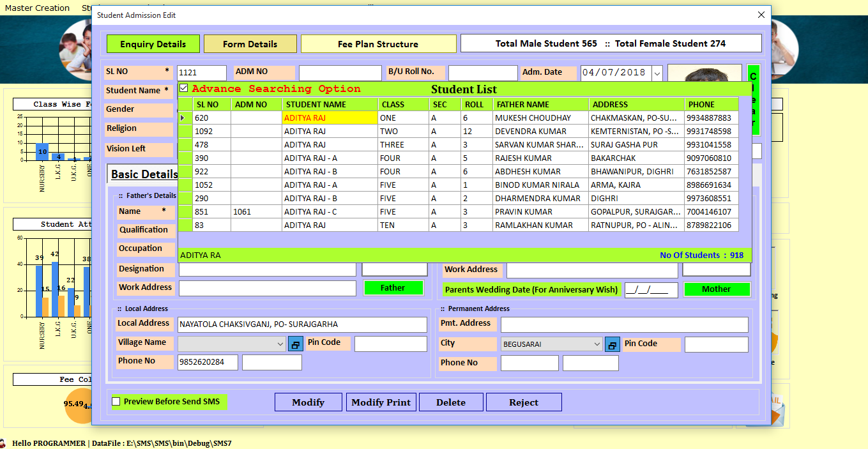Expand the Village Name dropdown
Viewport: 868px width, 449px height.
point(280,344)
